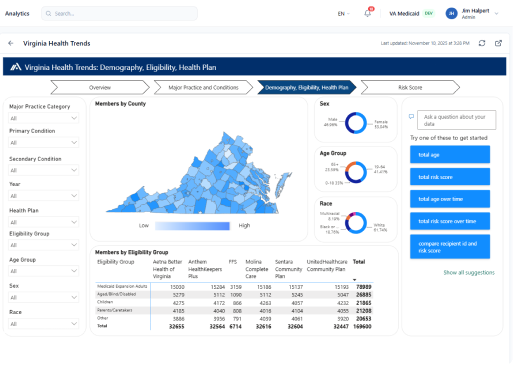
Task: Open dashboard in new window icon
Action: pos(498,43)
